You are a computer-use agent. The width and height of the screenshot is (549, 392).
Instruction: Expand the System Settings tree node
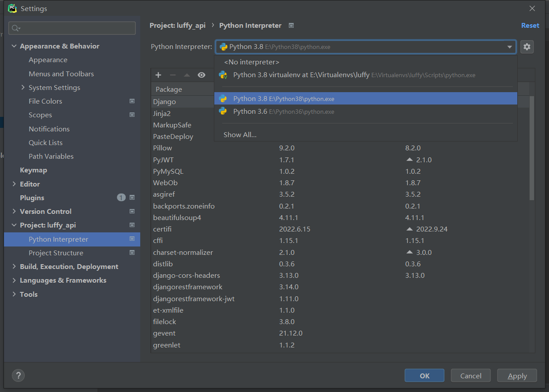[x=23, y=87]
